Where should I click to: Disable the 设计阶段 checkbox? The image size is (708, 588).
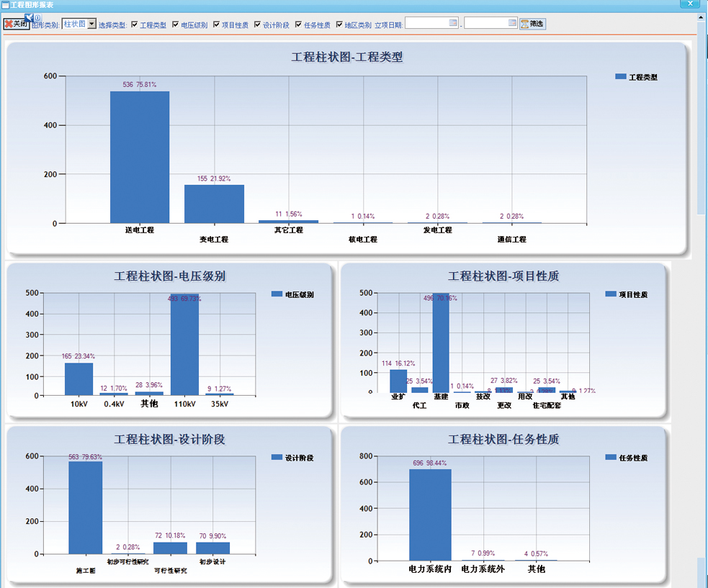point(258,24)
